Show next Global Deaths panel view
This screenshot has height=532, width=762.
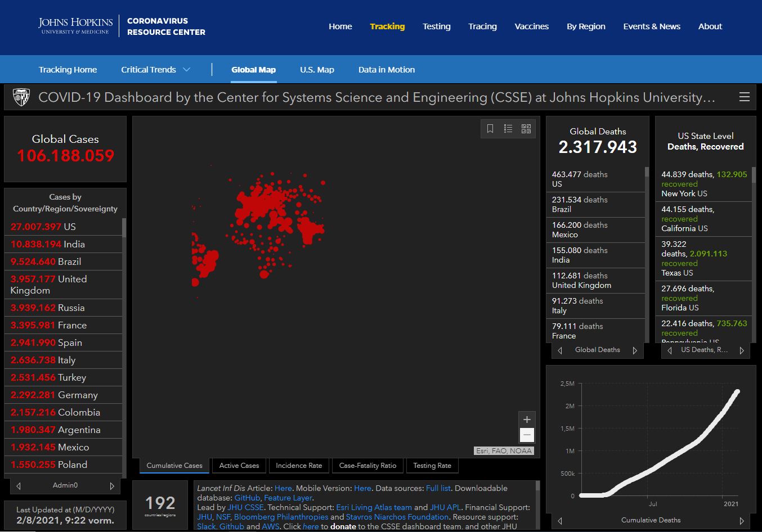pyautogui.click(x=635, y=350)
